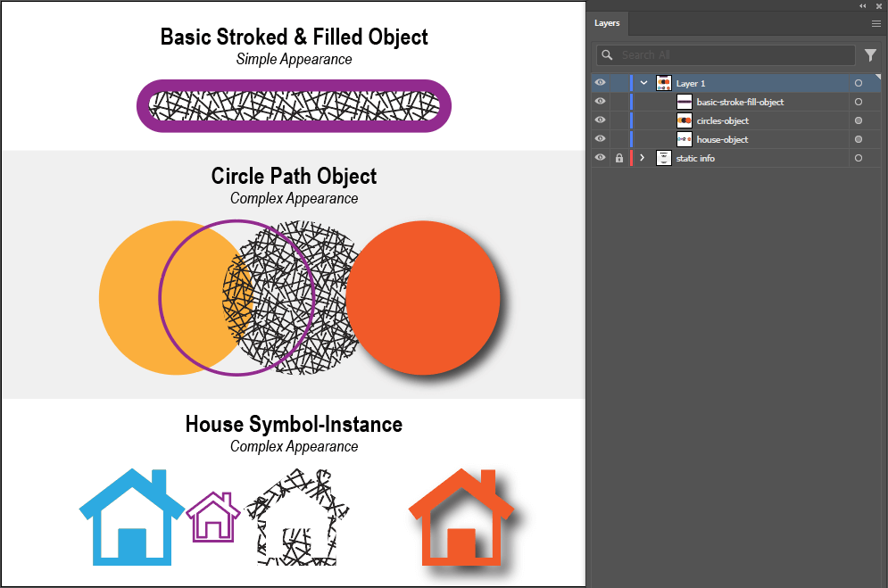Viewport: 888px width, 588px height.
Task: Open the Layers panel options menu
Action: (x=876, y=23)
